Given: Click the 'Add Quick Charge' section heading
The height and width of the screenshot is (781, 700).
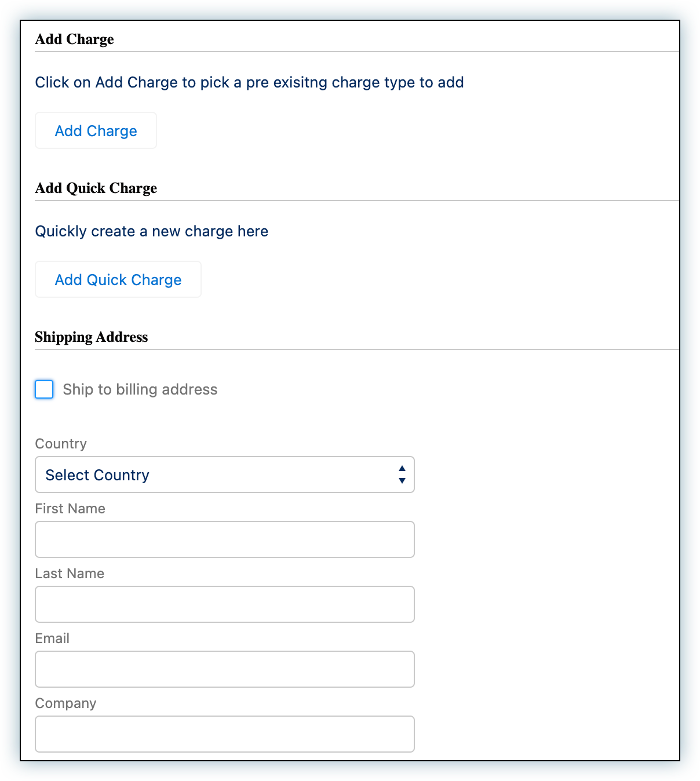Looking at the screenshot, I should 96,188.
